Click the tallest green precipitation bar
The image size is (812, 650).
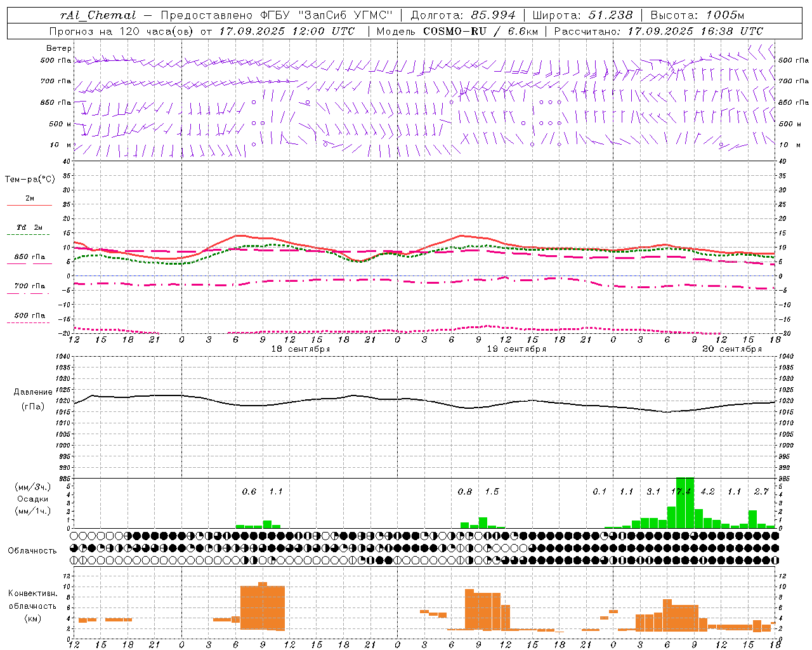(685, 503)
